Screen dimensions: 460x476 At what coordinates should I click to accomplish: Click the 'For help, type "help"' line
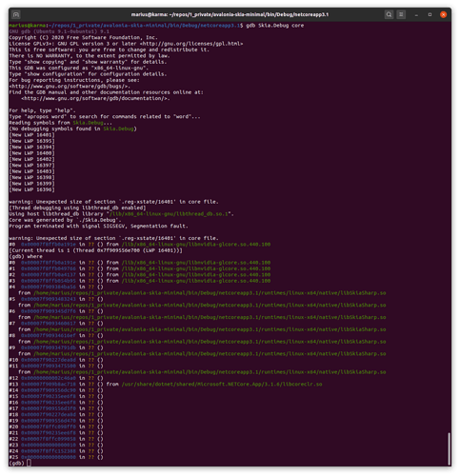tap(43, 110)
